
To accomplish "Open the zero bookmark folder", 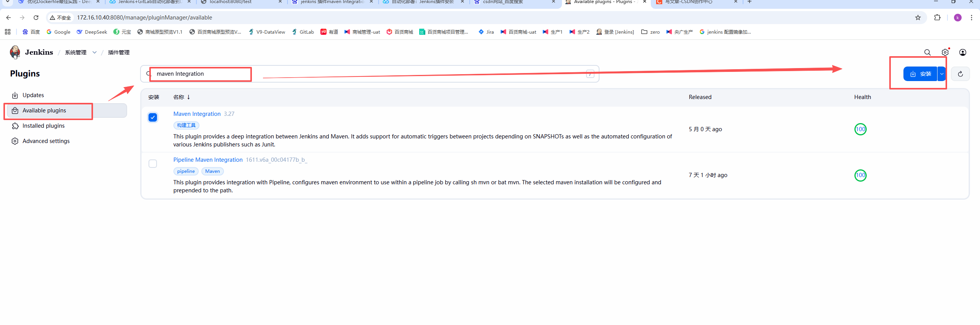I will pos(650,32).
